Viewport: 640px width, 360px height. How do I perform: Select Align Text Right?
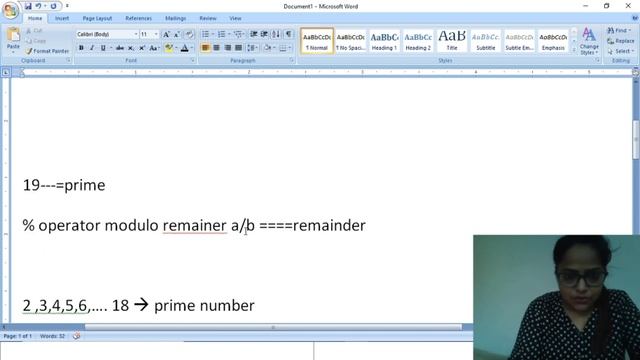tap(227, 48)
